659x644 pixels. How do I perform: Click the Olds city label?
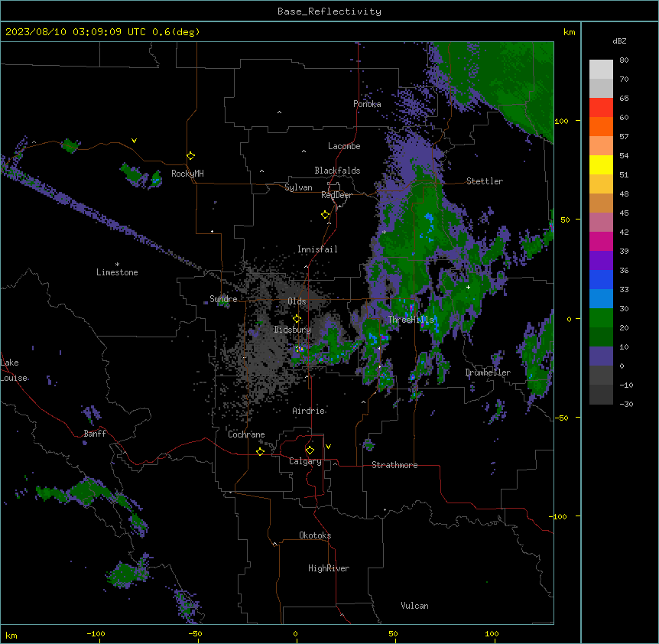tap(297, 301)
